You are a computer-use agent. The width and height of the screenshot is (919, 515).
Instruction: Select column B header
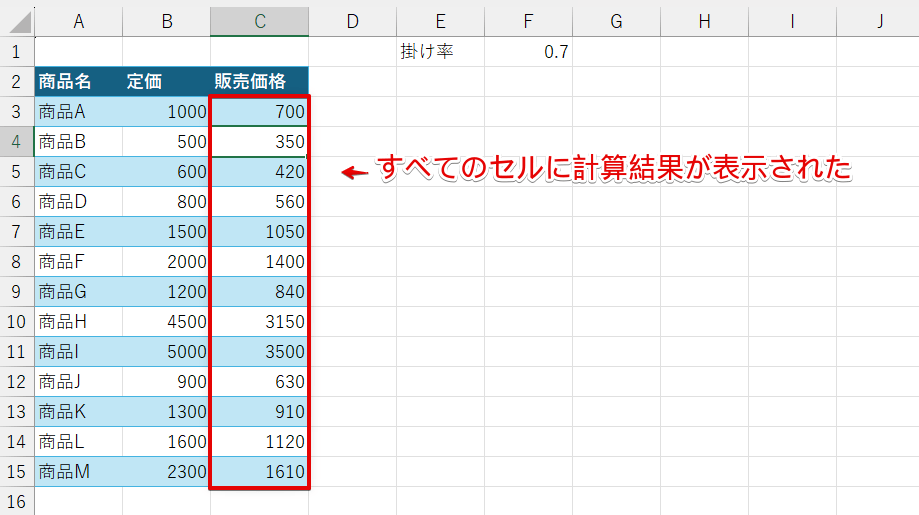tap(166, 22)
